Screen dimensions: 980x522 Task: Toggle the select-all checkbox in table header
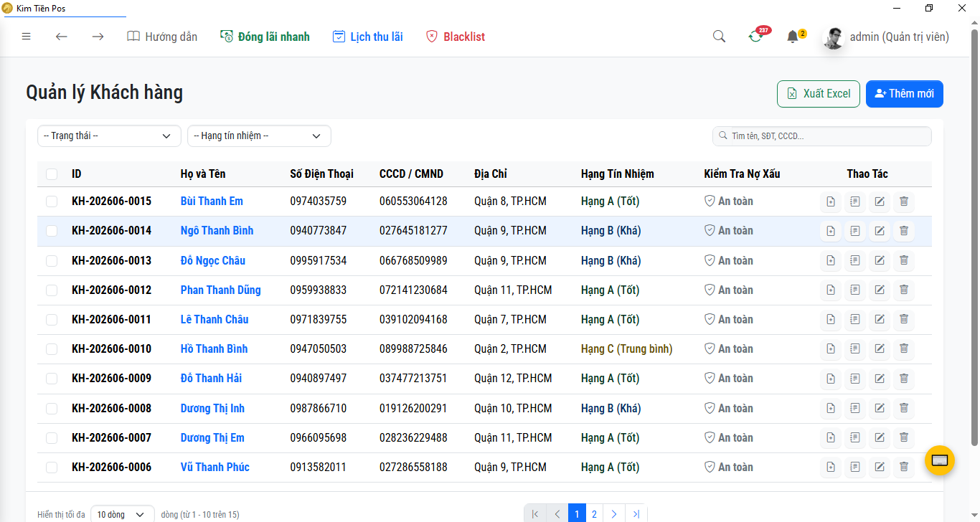point(52,174)
